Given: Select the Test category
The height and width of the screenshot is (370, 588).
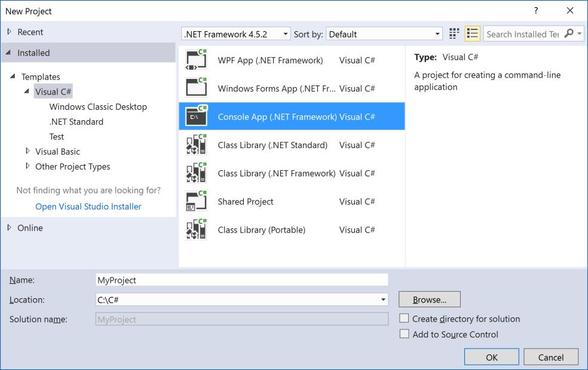Looking at the screenshot, I should pos(57,137).
